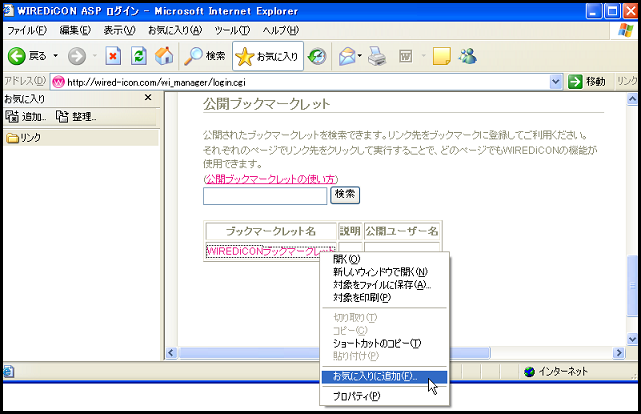
Task: Open the Word edit dropdown arrow
Action: coord(423,56)
